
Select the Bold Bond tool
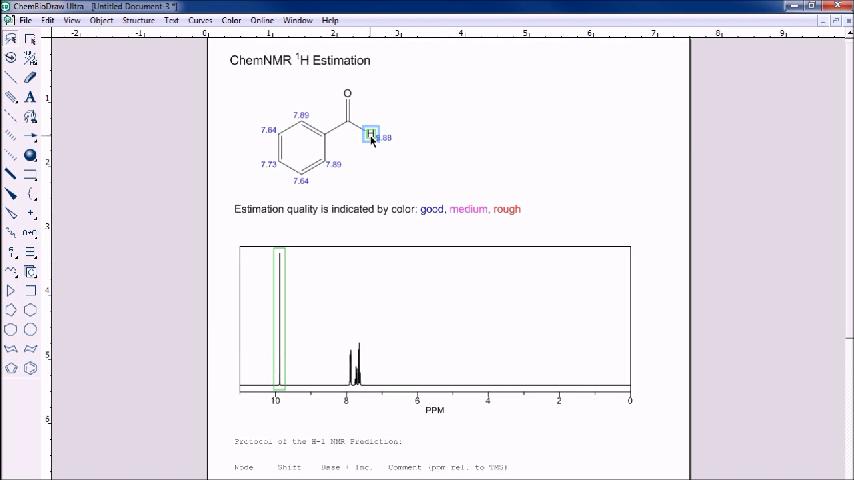tap(11, 174)
